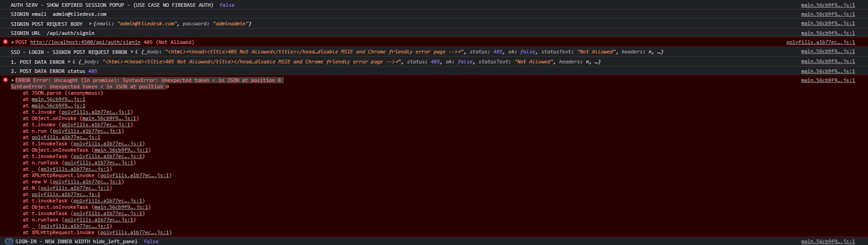Expand the SIGNIN POST REQUEST BODY object
Viewport: 868px width, 245px height.
pos(90,24)
